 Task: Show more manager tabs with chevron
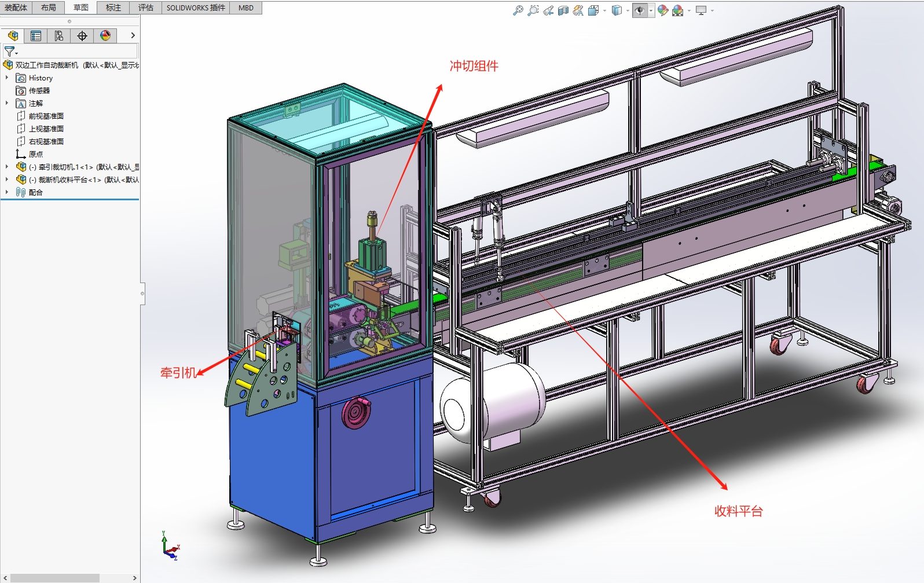133,35
